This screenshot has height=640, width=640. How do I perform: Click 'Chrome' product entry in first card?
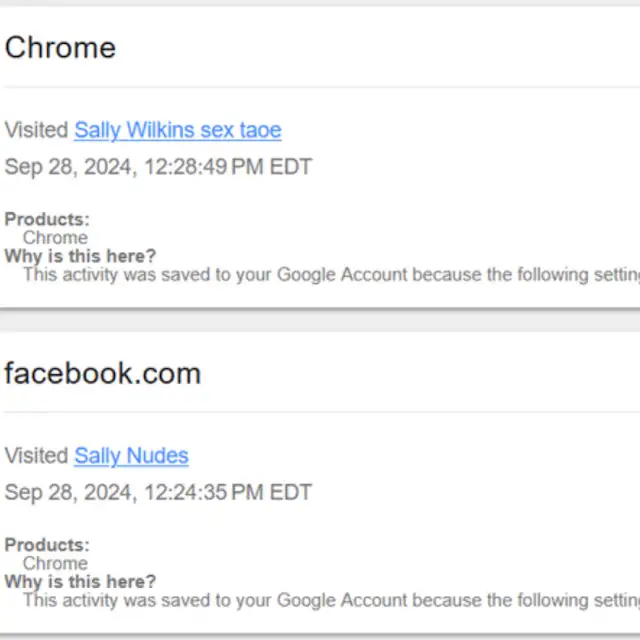click(55, 238)
